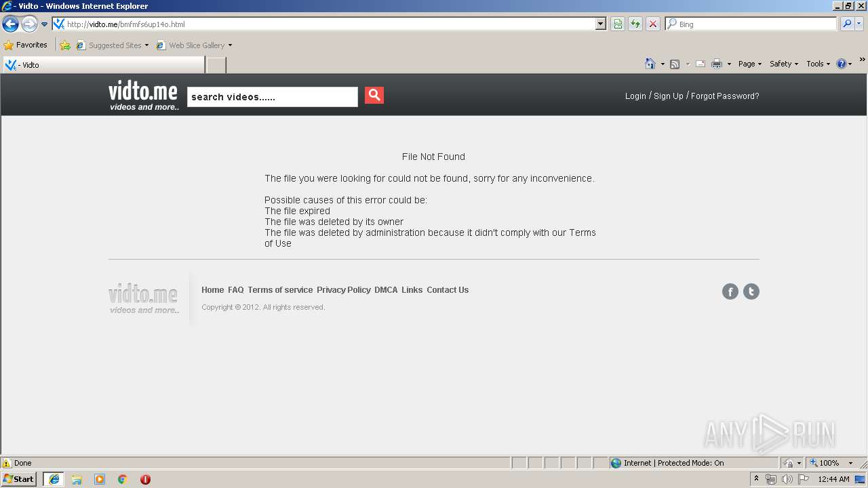868x488 pixels.
Task: Click the Bing search box
Action: tap(751, 24)
